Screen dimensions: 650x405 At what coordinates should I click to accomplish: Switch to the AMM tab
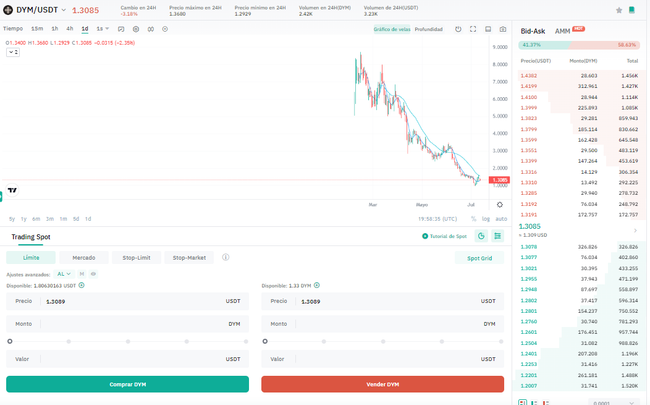tap(563, 31)
